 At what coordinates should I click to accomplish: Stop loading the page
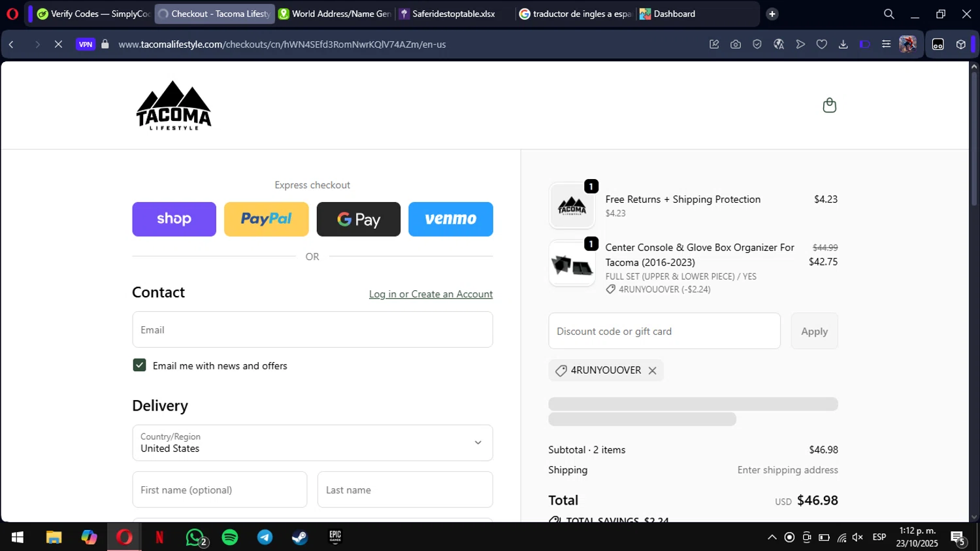pos(58,44)
